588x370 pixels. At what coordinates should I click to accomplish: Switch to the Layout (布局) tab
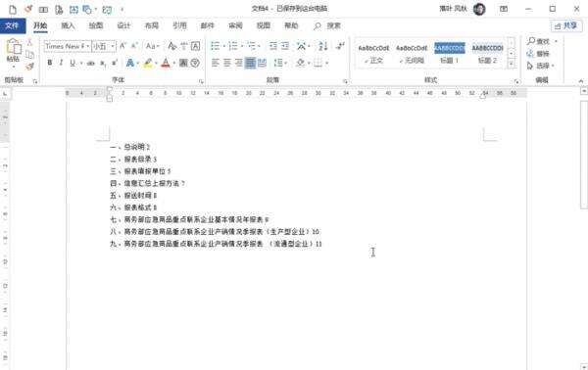(x=152, y=25)
